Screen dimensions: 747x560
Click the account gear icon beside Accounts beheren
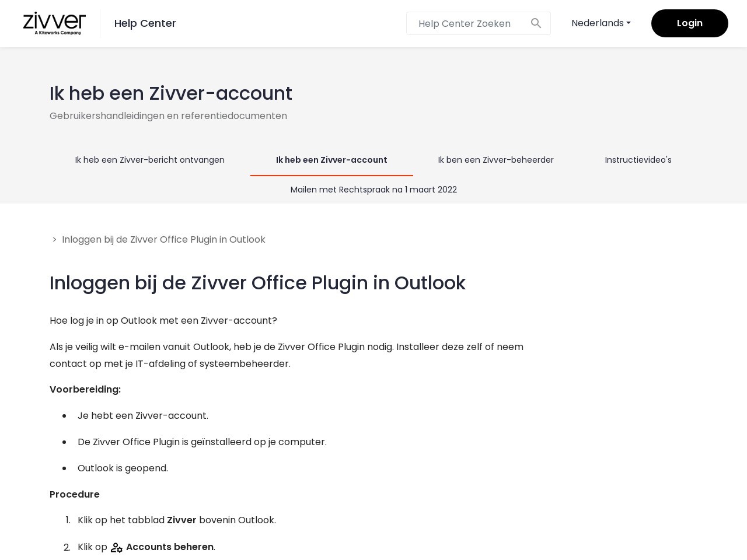pyautogui.click(x=117, y=548)
